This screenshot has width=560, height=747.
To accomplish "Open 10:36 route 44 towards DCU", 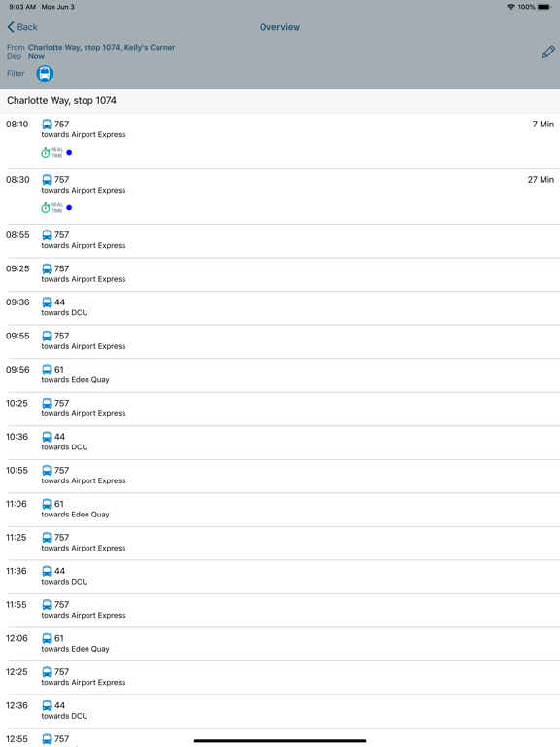I will pos(280,443).
